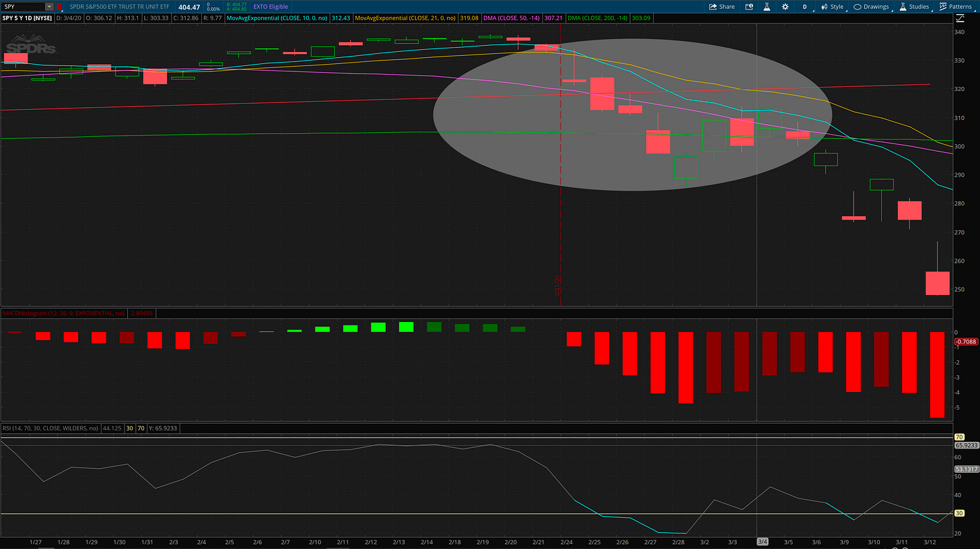Click the D: 3/4/20 date readout

(69, 17)
